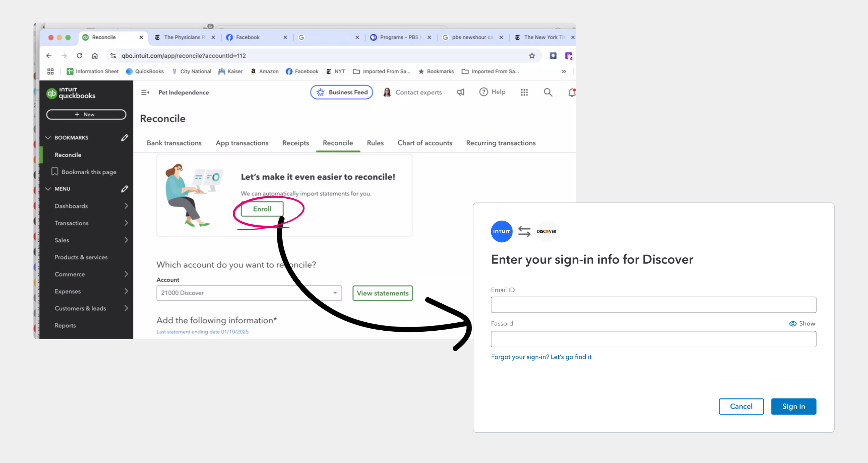
Task: Reload the page with the refresh icon
Action: click(80, 56)
